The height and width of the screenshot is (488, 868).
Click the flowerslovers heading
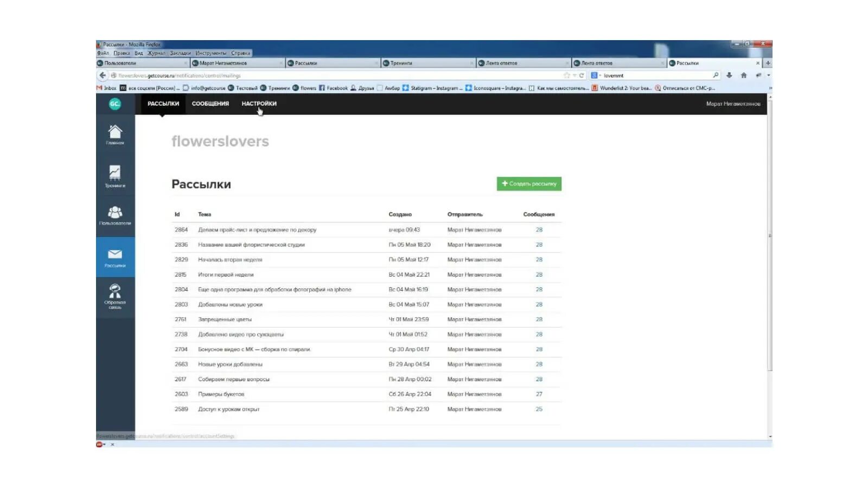[220, 141]
